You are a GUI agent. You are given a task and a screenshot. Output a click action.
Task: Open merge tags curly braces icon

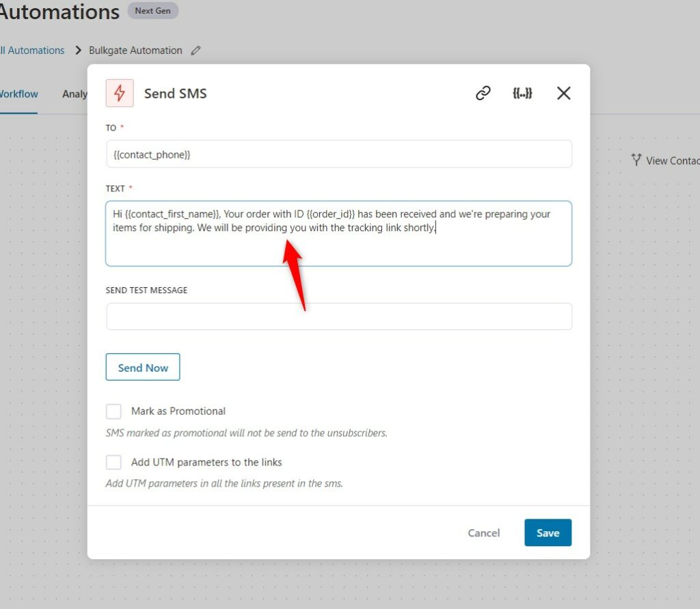click(522, 94)
